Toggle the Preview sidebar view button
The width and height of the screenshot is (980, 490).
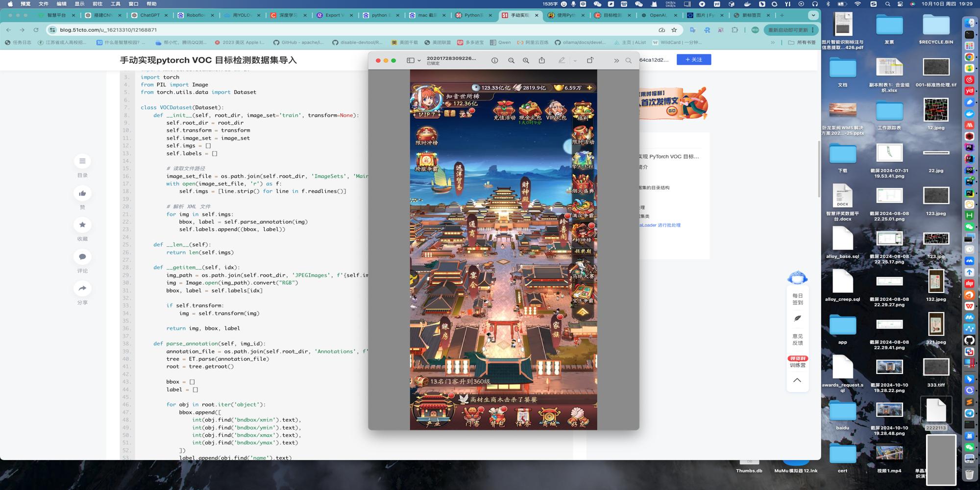click(x=411, y=60)
